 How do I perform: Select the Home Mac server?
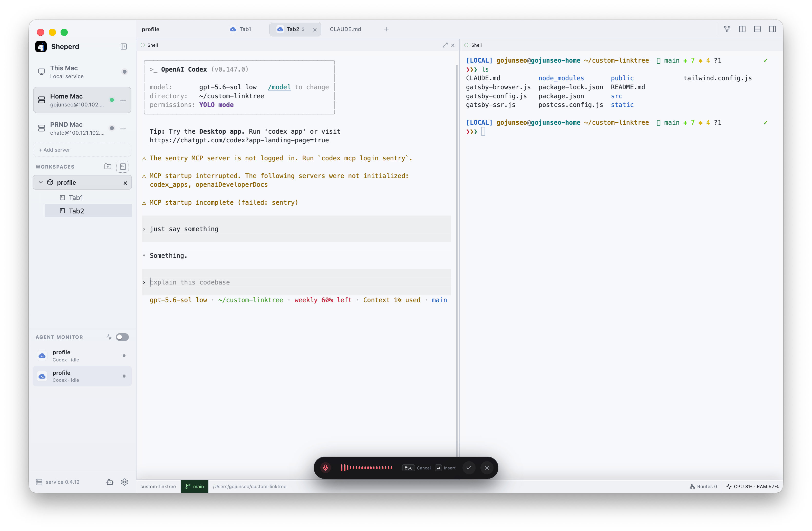tap(82, 100)
